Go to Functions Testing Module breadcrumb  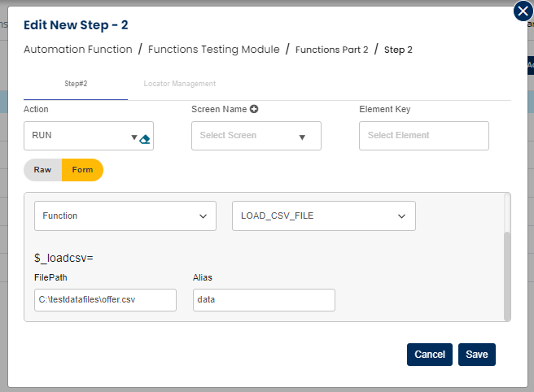tap(214, 50)
